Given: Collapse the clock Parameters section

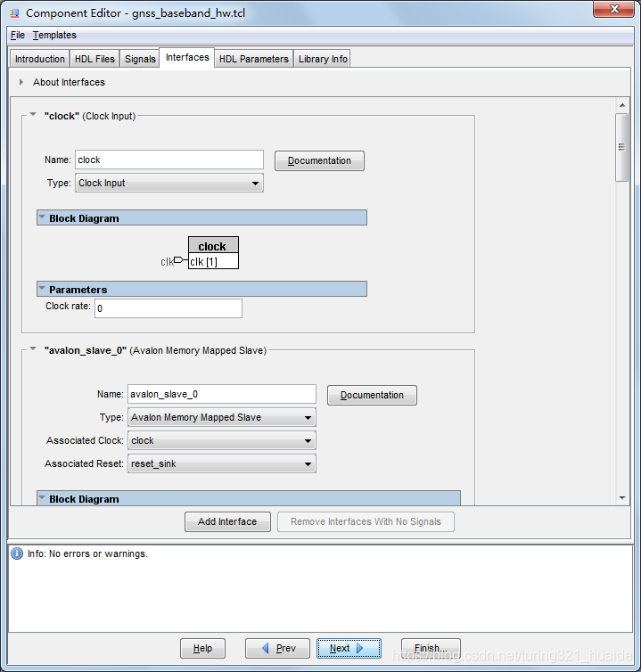Looking at the screenshot, I should coord(42,289).
